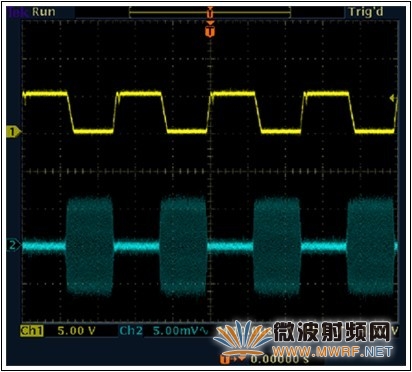Select the Ch2 channel label
The image size is (412, 372).
pos(131,330)
